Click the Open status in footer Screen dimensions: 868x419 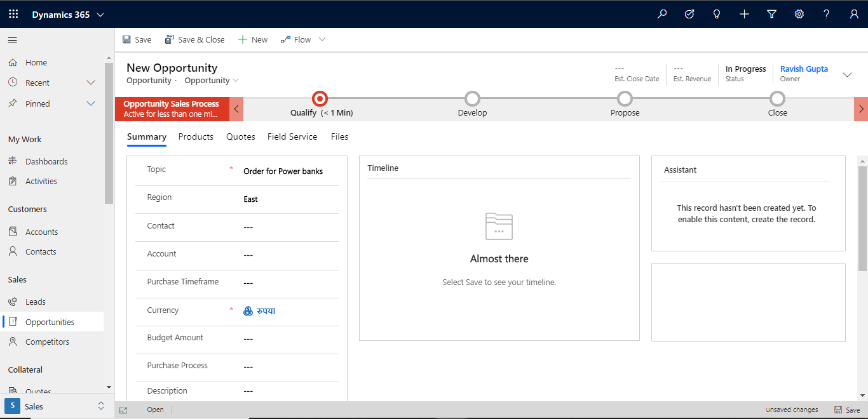coord(155,410)
